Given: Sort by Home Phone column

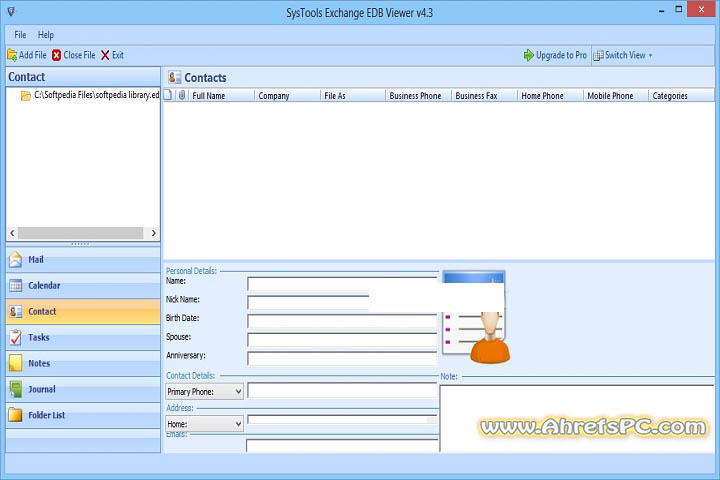Looking at the screenshot, I should pyautogui.click(x=550, y=96).
